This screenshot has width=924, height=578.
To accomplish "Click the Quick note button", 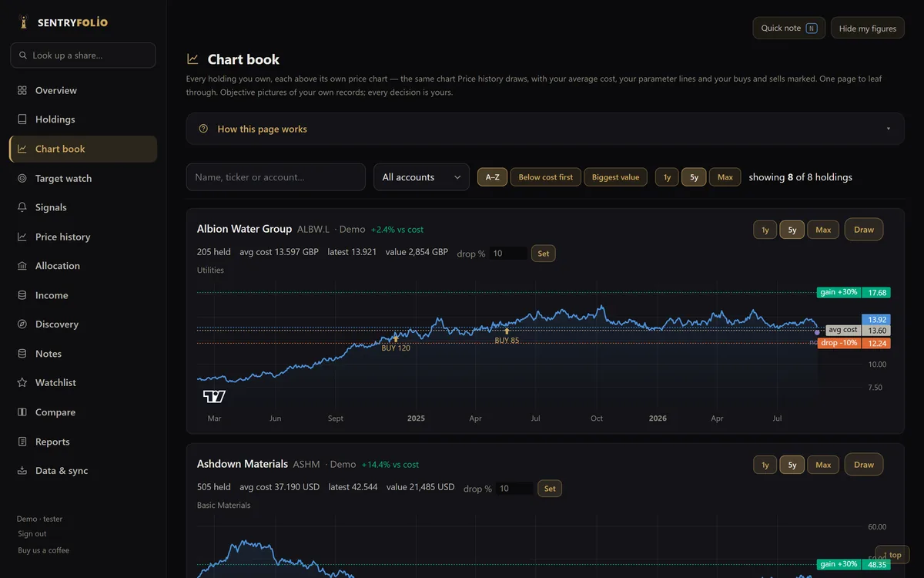I will pyautogui.click(x=789, y=28).
